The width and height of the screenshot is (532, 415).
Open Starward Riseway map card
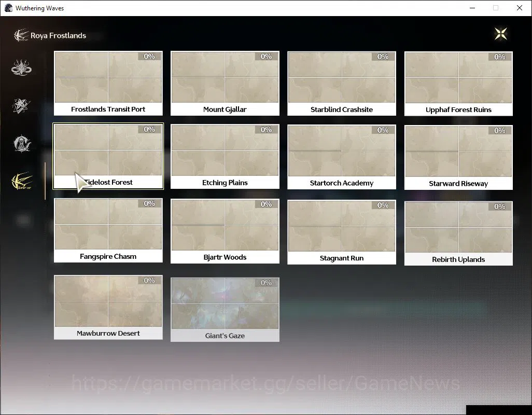click(458, 158)
